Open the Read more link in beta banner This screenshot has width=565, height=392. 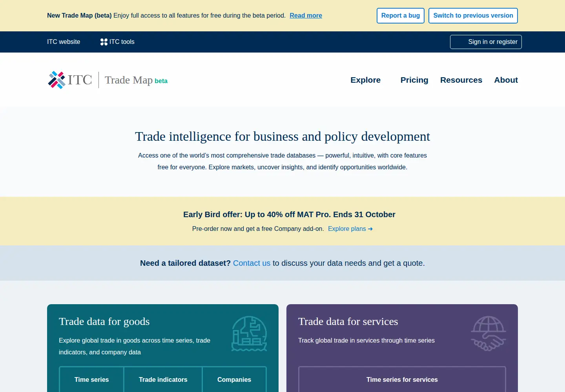[x=306, y=16]
